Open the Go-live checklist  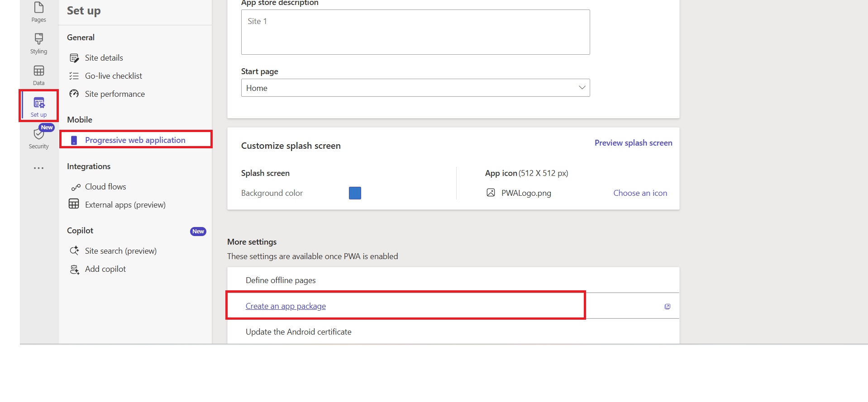pos(113,76)
